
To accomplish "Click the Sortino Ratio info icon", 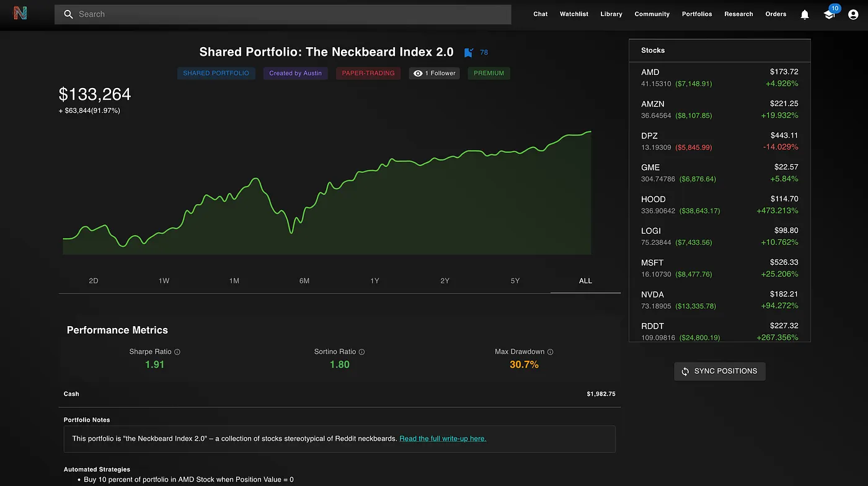I will coord(362,352).
